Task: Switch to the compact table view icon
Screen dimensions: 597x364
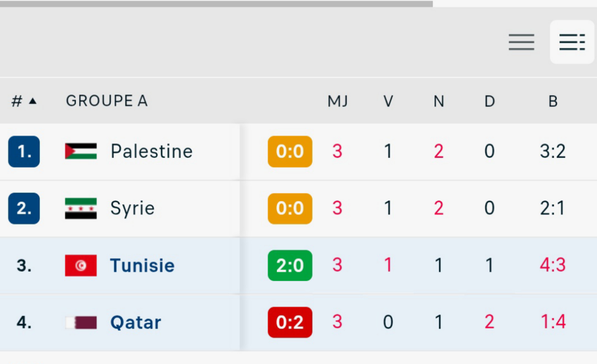Action: click(521, 42)
